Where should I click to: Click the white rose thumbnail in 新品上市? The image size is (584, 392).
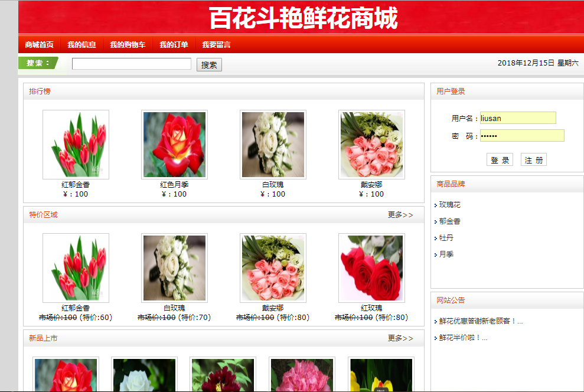(144, 374)
